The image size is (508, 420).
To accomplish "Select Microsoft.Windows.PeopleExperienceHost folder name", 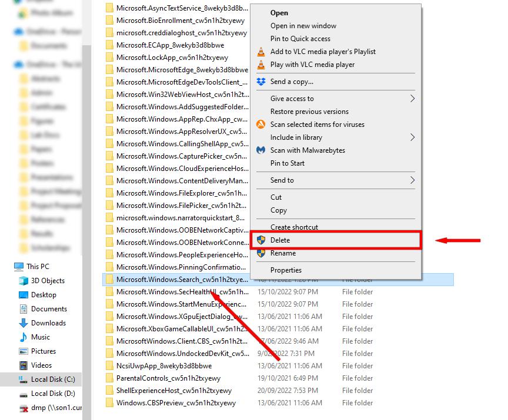I will (182, 255).
